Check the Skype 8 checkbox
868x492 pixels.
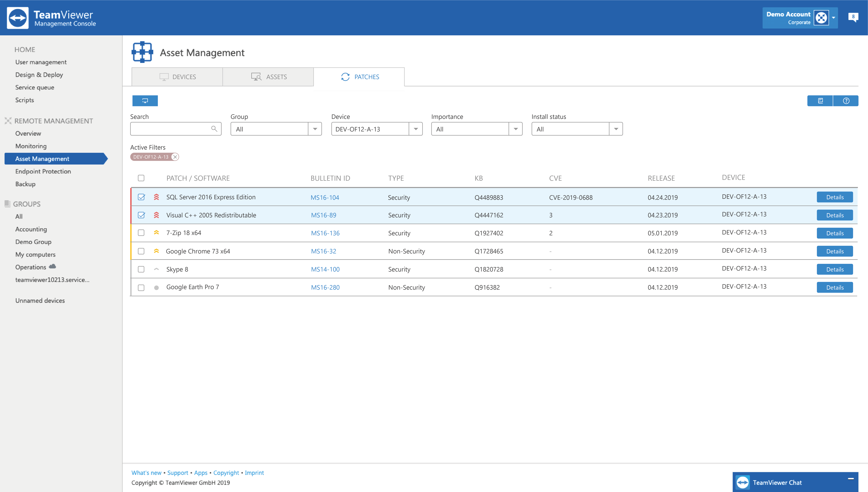click(x=141, y=269)
